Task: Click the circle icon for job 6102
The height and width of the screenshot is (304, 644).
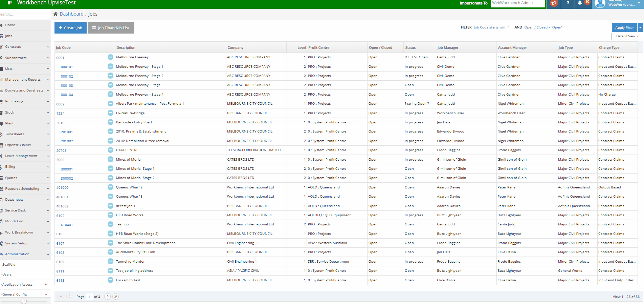Action: tap(110, 215)
